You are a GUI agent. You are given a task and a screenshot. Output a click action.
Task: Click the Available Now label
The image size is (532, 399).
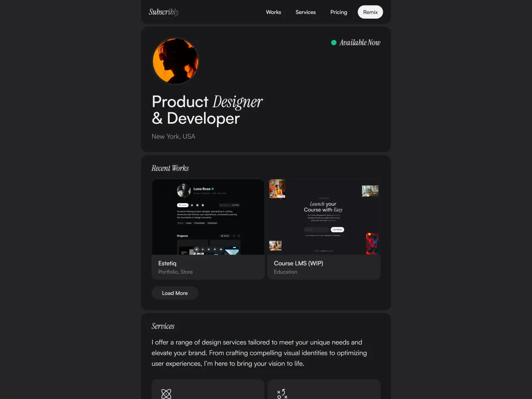[360, 42]
